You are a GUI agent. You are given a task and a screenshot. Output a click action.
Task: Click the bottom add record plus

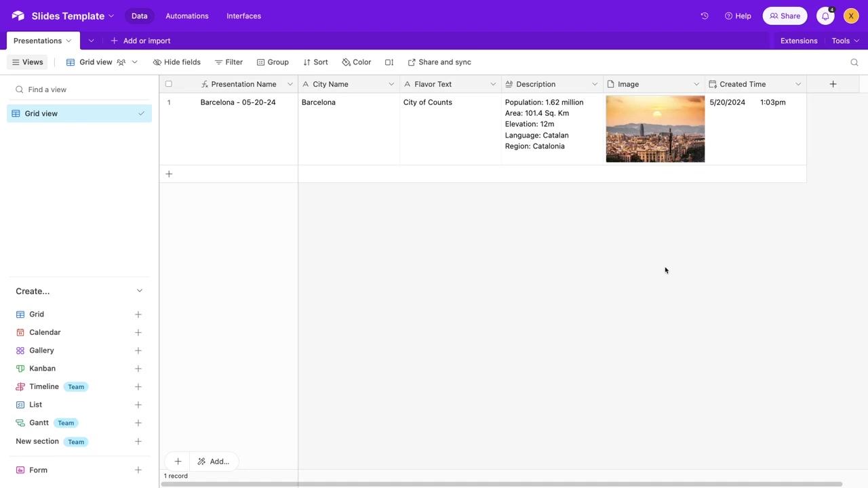178,462
